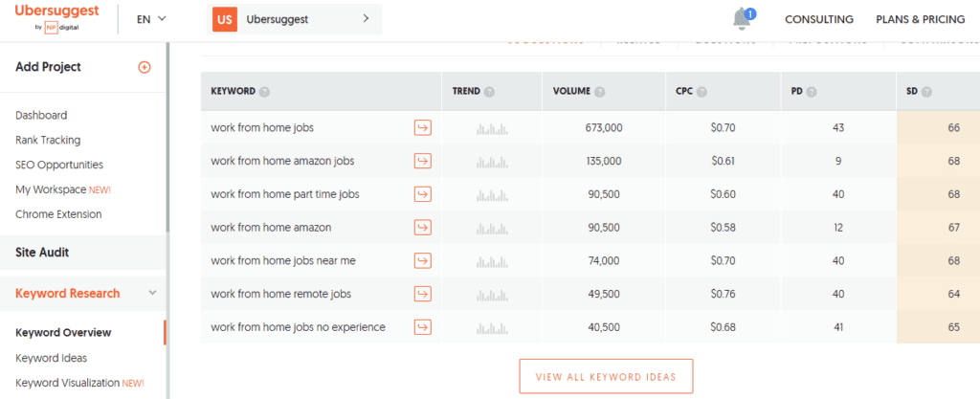Click Add Project heading
The height and width of the screenshot is (399, 980).
tap(48, 67)
